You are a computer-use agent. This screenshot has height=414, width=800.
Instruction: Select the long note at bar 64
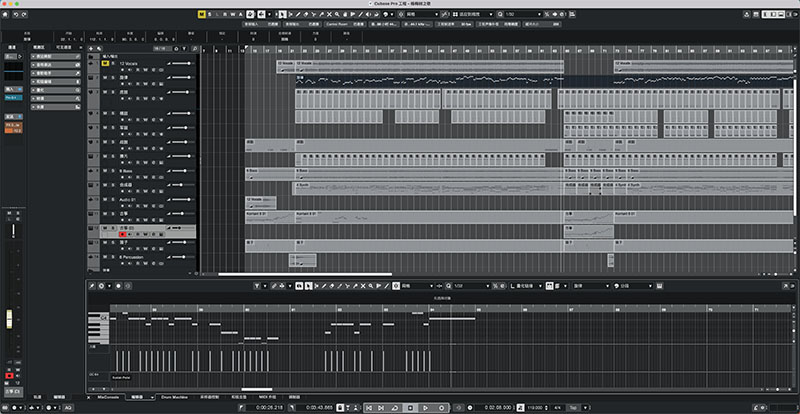[x=452, y=319]
